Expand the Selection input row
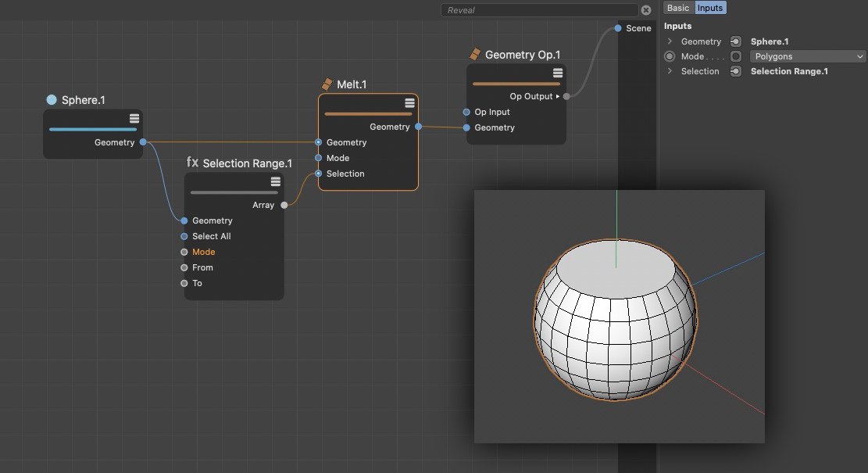The width and height of the screenshot is (868, 473). [x=670, y=71]
